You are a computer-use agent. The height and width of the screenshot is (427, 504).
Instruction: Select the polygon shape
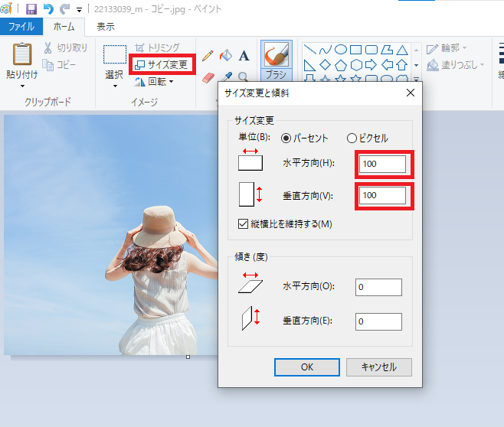click(387, 50)
